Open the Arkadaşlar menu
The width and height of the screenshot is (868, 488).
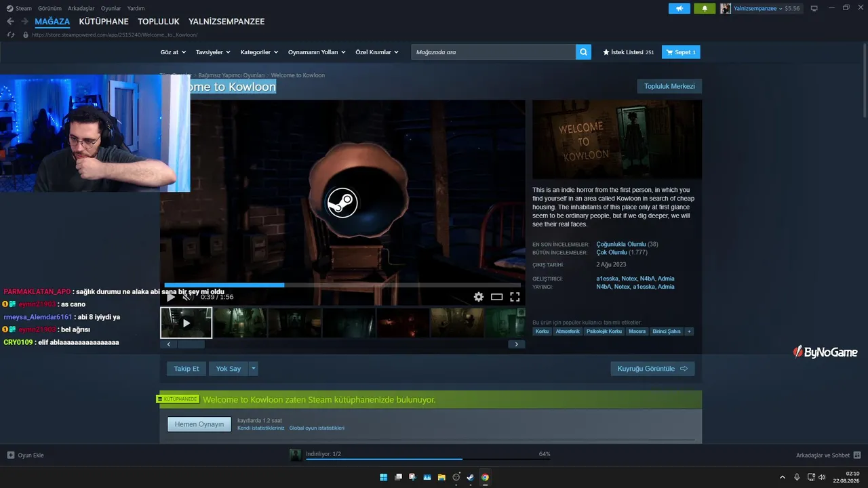tap(81, 8)
